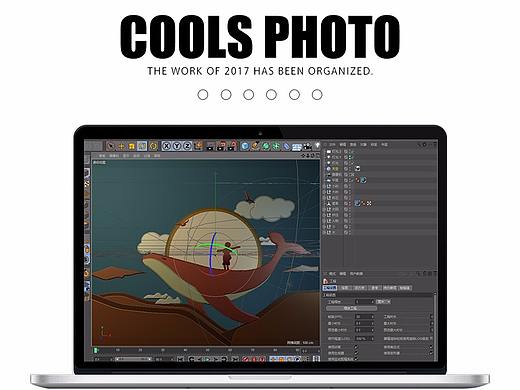This screenshot has height=390, width=520.
Task: Toggle Use Motion System checkbox
Action: pyautogui.click(x=356, y=359)
